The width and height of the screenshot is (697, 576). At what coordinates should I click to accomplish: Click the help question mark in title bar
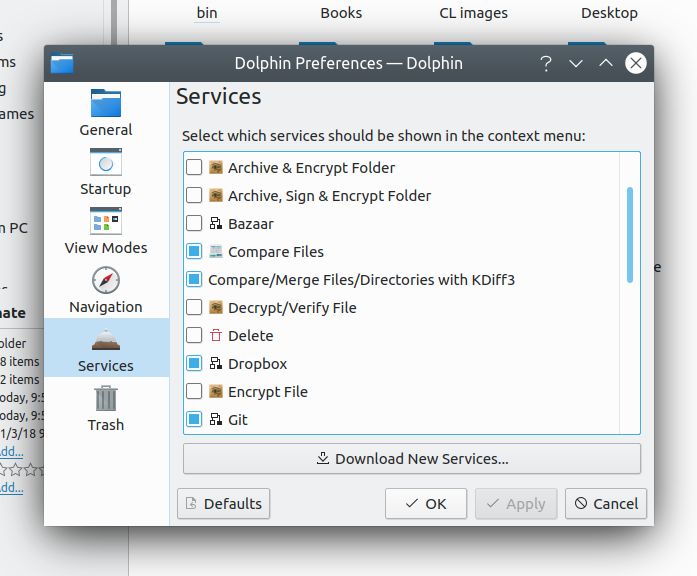[546, 64]
